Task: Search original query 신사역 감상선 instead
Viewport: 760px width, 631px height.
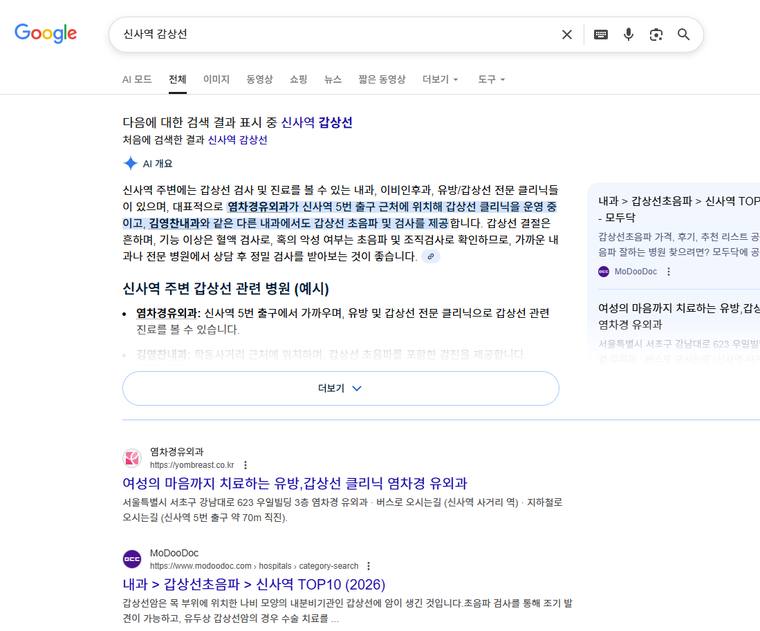Action: 238,140
